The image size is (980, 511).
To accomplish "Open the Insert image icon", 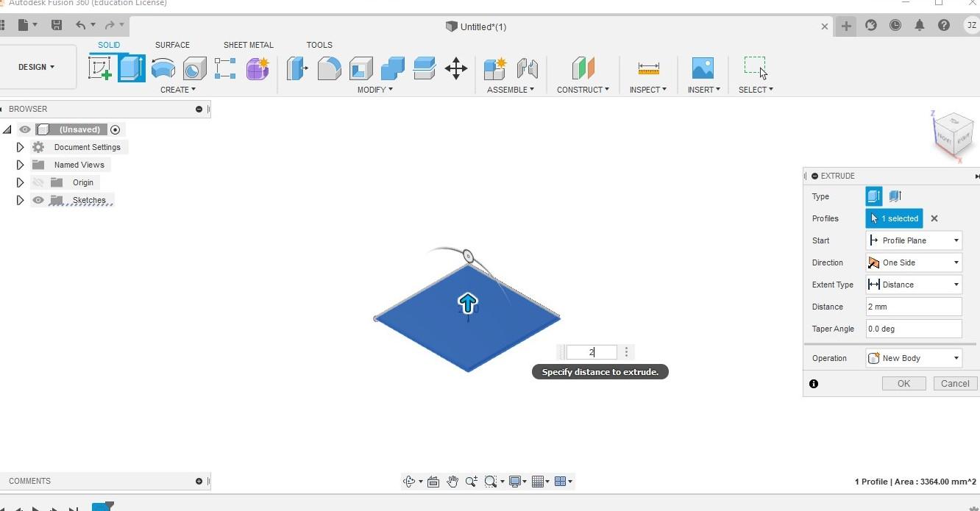I will pyautogui.click(x=703, y=68).
